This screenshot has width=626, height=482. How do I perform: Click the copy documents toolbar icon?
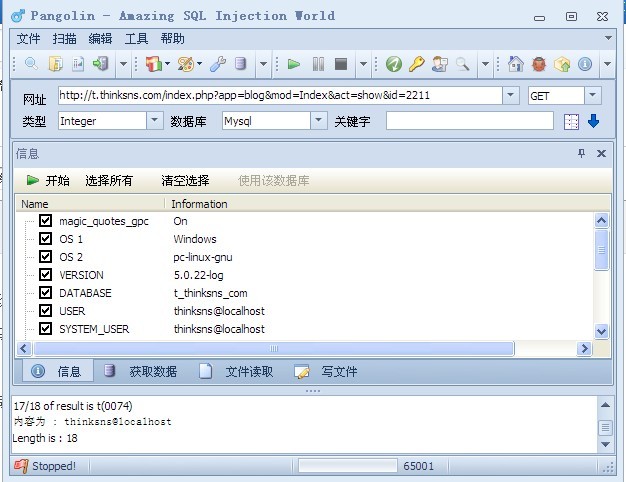55,64
